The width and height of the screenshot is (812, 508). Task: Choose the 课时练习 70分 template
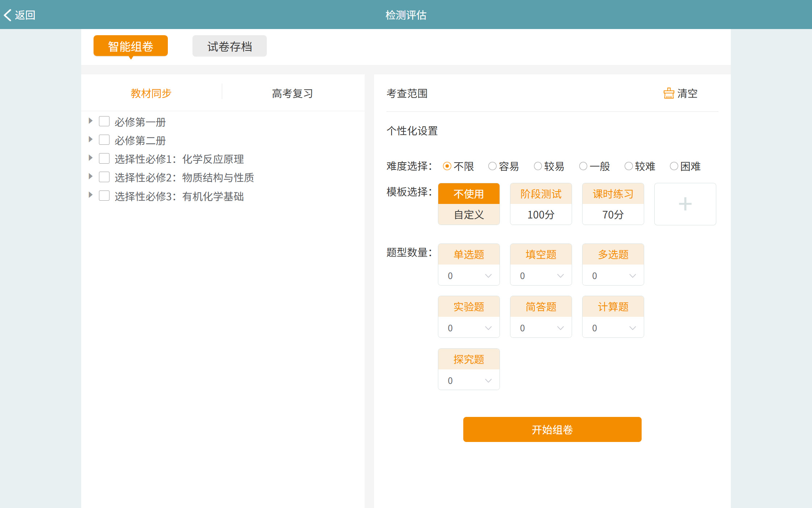click(x=613, y=204)
